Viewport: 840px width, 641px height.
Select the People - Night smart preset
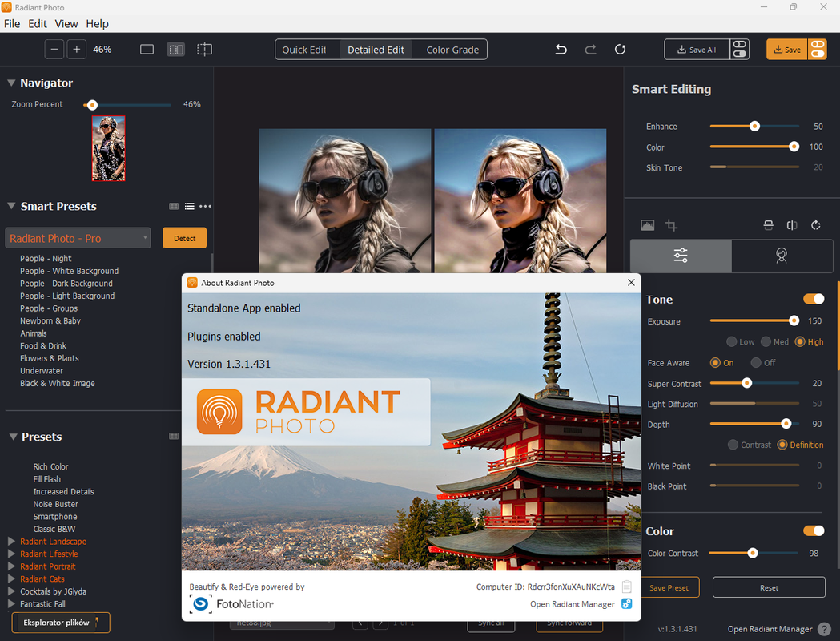[46, 258]
